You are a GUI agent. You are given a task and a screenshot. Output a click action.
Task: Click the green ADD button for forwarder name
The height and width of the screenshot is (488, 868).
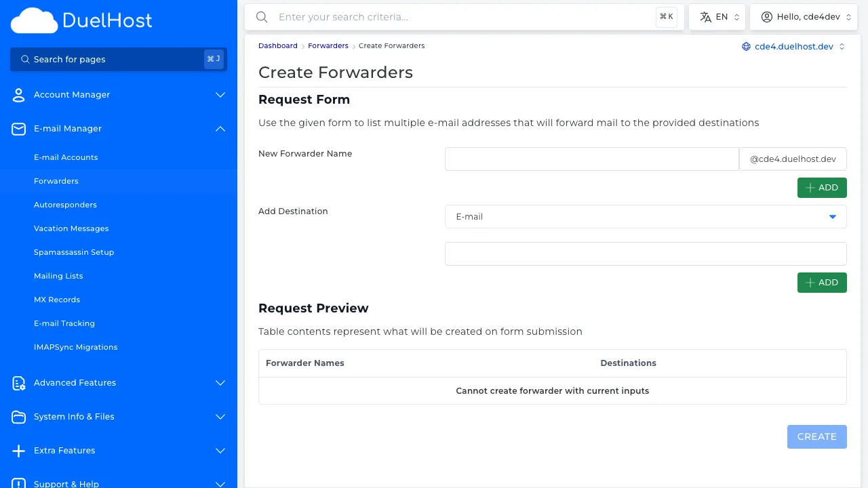[822, 187]
